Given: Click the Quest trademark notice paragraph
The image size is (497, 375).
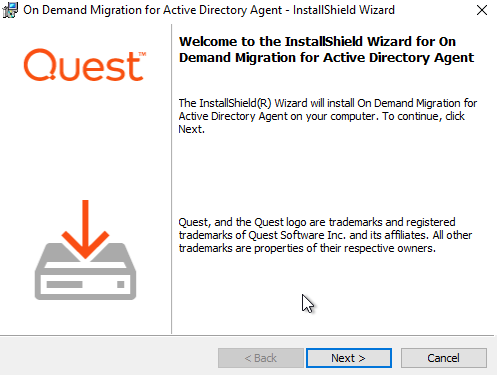Looking at the screenshot, I should (325, 235).
